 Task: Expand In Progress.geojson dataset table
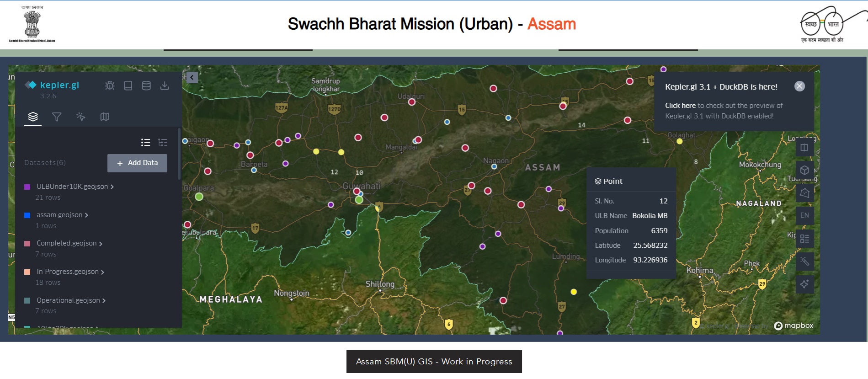coord(102,272)
